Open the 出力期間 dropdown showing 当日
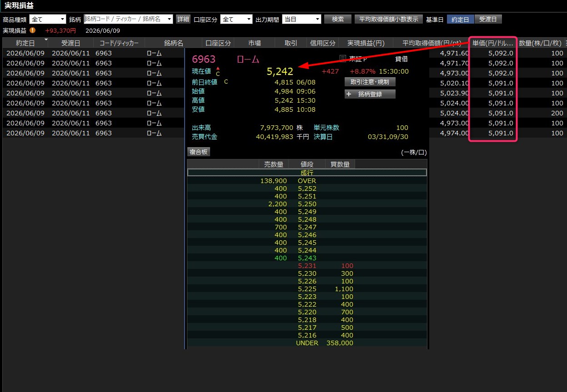The height and width of the screenshot is (392, 567). [x=301, y=19]
